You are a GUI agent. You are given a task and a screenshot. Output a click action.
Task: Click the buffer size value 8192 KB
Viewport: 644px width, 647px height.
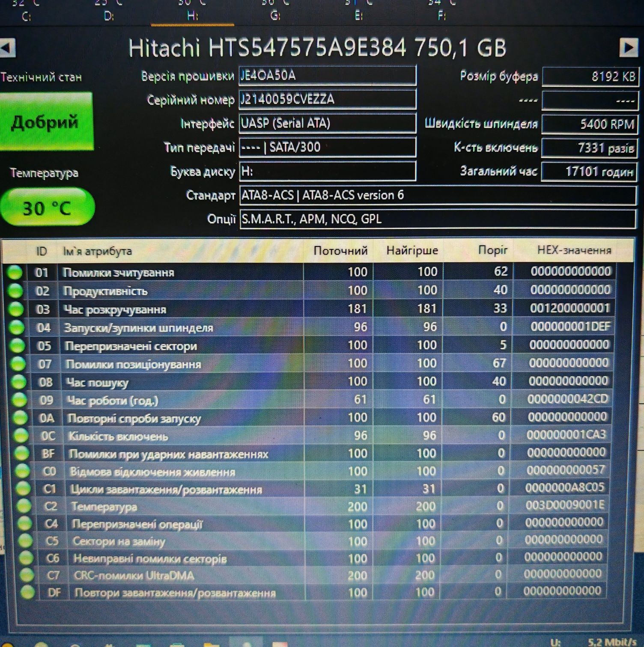(590, 77)
